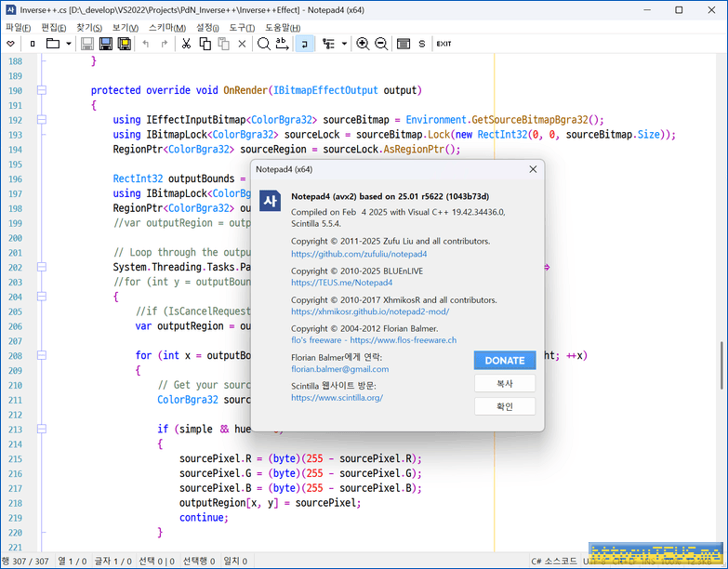Open the dropdown arrow next to Open folder
This screenshot has height=569, width=728.
[x=69, y=44]
